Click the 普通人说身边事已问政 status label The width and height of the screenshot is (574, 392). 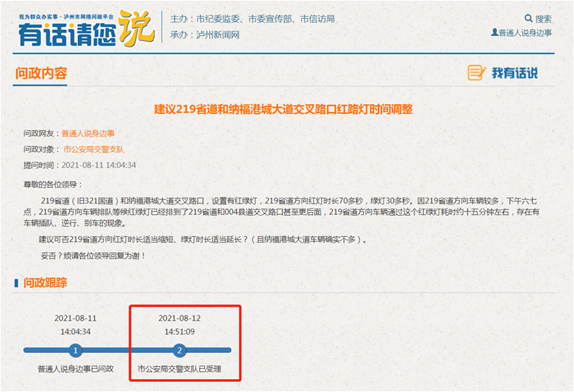pyautogui.click(x=76, y=369)
